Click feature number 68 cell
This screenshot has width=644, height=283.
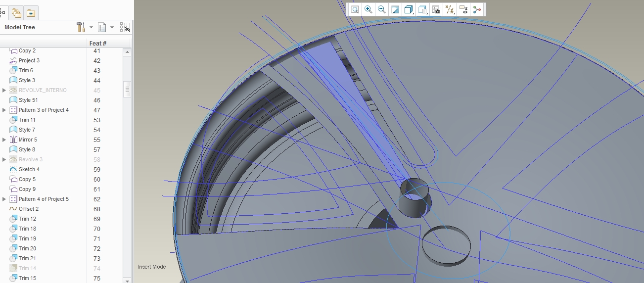pyautogui.click(x=97, y=209)
